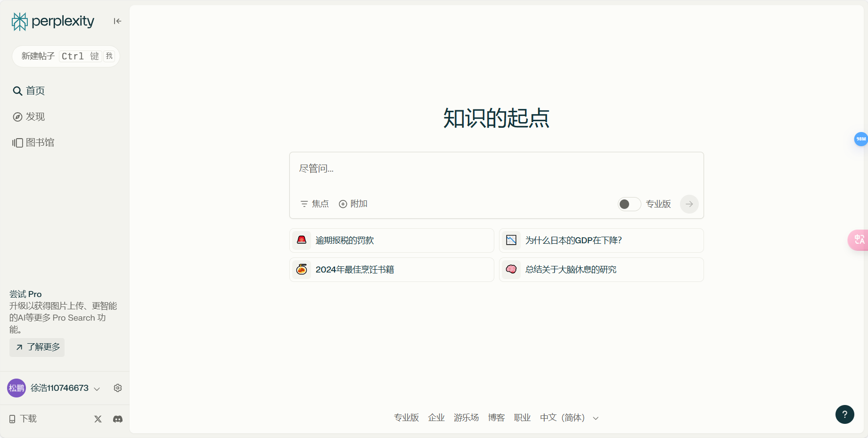This screenshot has height=438, width=868.
Task: Open the 图书馆 library section
Action: 40,142
